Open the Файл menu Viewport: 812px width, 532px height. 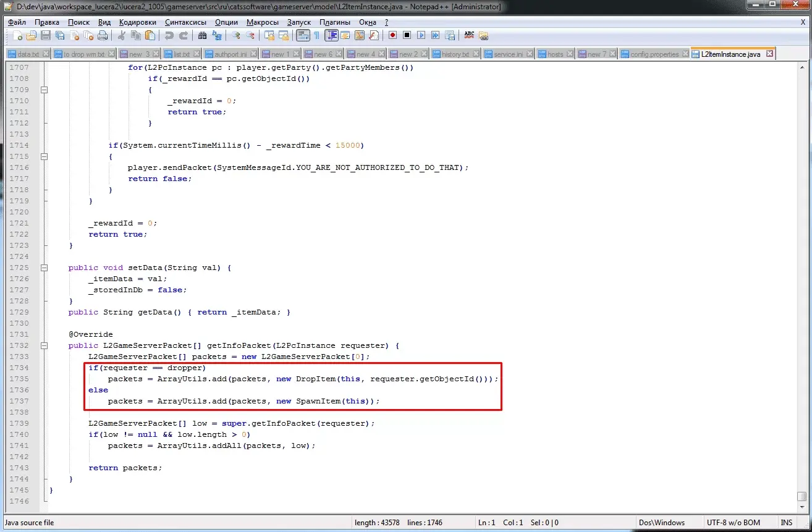click(17, 22)
